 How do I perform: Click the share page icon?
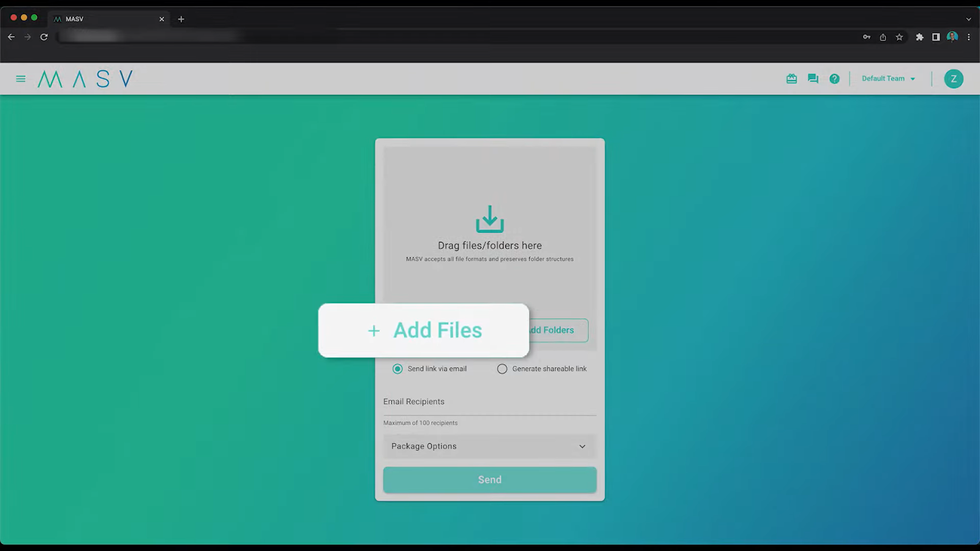[883, 37]
